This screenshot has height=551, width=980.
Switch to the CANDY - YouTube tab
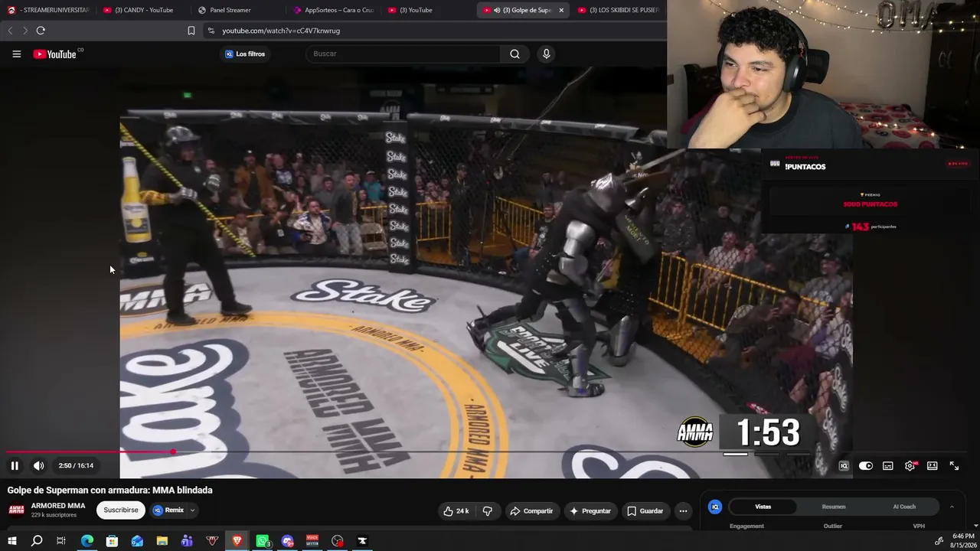tap(143, 10)
